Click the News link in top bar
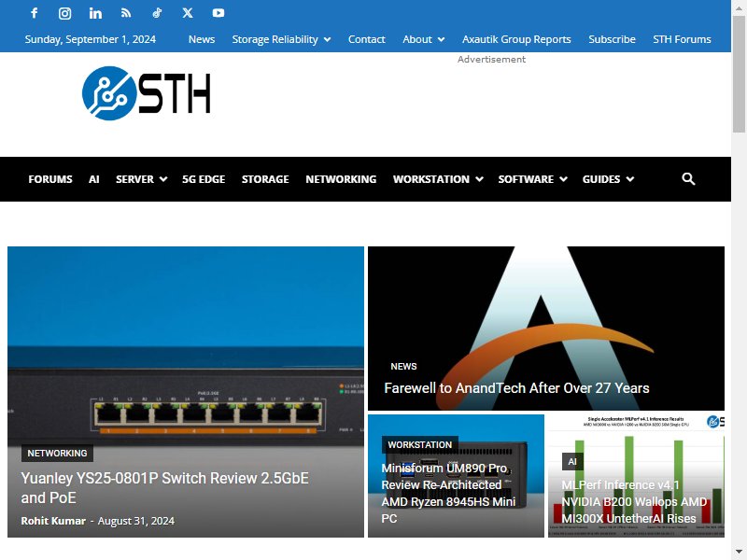Viewport: 747px width, 560px height. click(x=202, y=39)
